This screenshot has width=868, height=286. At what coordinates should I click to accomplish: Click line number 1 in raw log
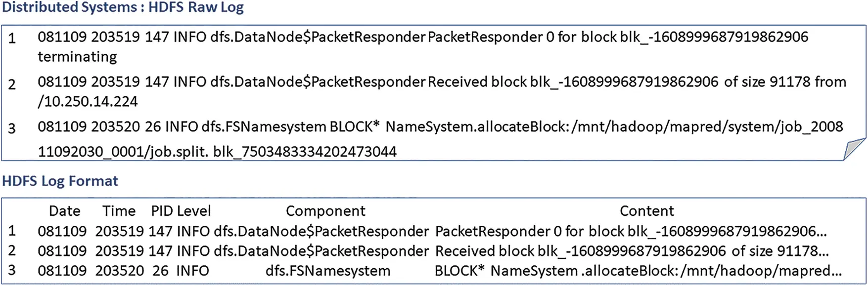[12, 38]
